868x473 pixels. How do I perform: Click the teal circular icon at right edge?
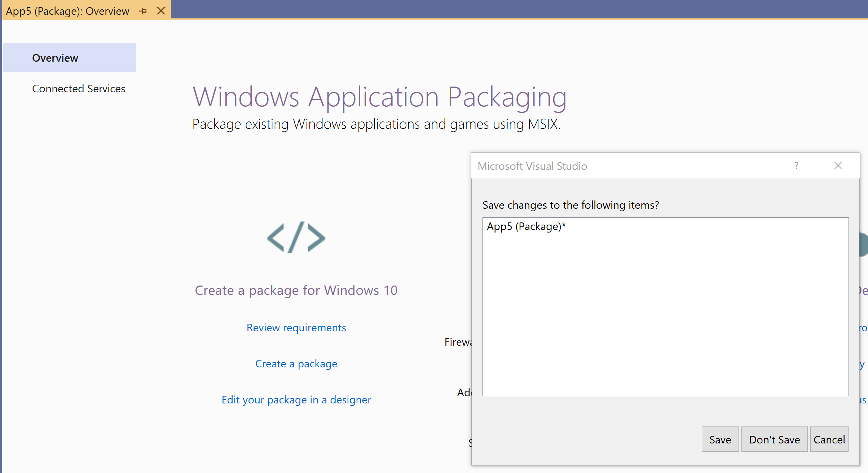coord(865,244)
